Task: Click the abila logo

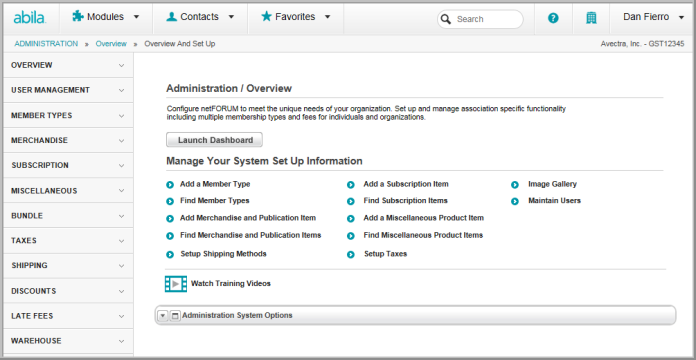Action: [29, 18]
